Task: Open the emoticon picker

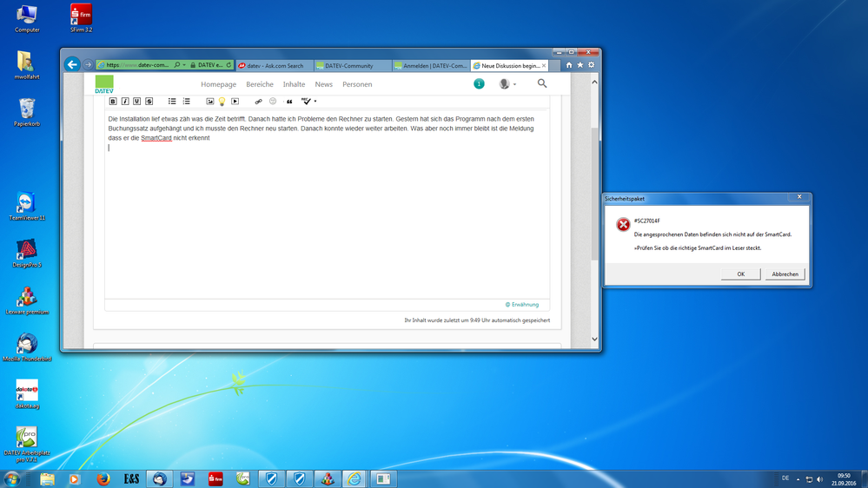Action: coord(273,102)
